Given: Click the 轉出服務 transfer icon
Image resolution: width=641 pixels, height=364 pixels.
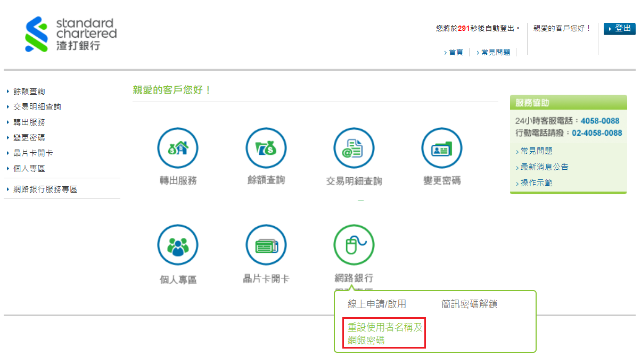Looking at the screenshot, I should (178, 148).
